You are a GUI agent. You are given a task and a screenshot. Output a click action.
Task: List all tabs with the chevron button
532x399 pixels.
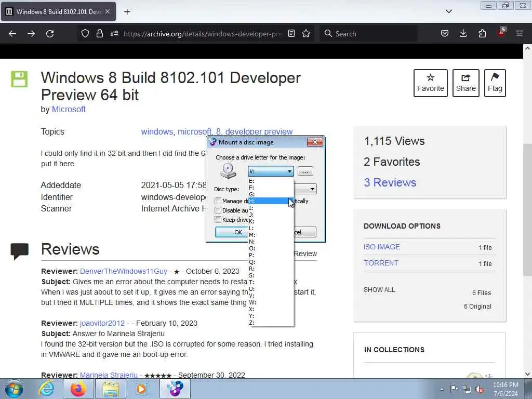[448, 11]
